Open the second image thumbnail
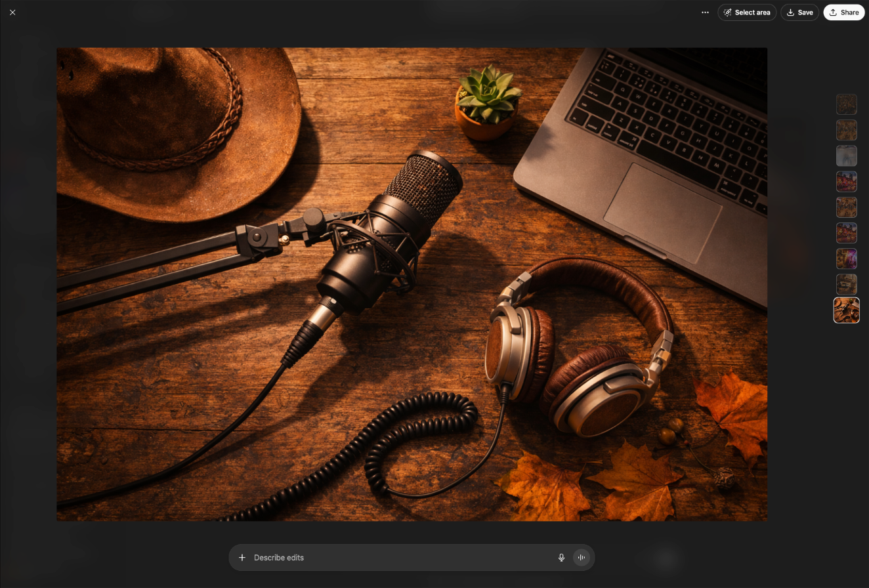Viewport: 869px width, 588px height. coord(847,130)
